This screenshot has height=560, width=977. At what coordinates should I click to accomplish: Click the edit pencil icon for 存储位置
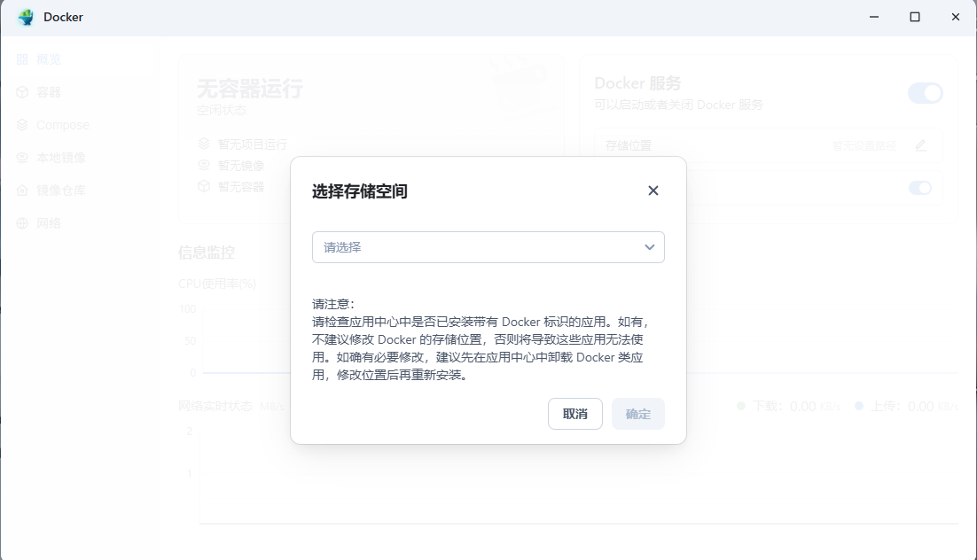921,145
